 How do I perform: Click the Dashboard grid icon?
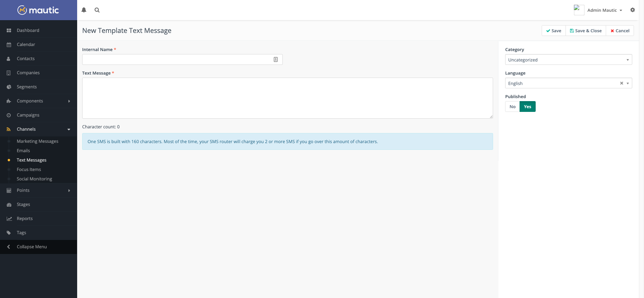(x=9, y=30)
